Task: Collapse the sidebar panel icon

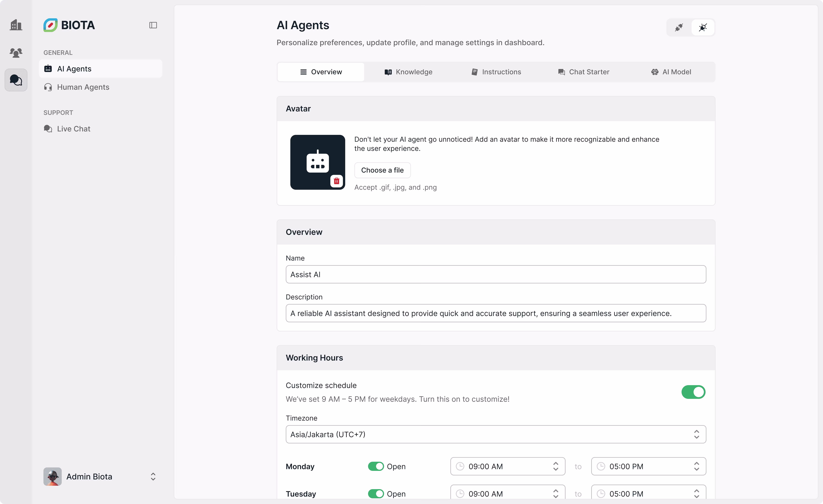Action: point(153,25)
